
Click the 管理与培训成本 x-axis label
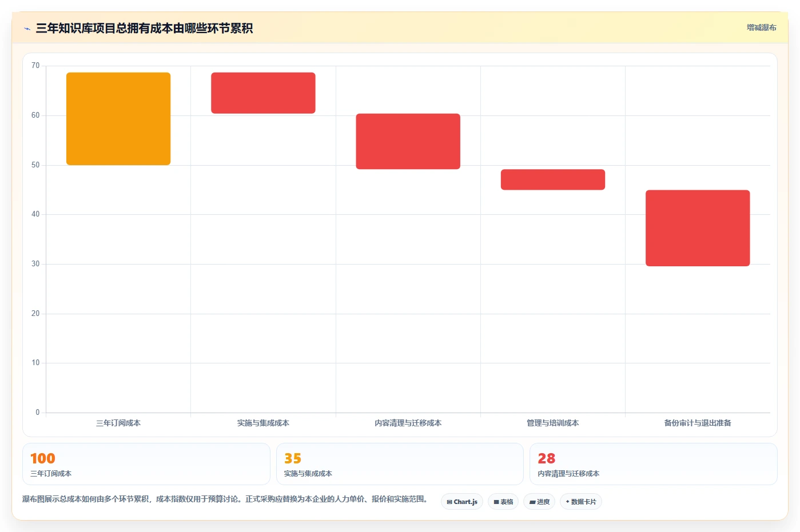tap(553, 423)
